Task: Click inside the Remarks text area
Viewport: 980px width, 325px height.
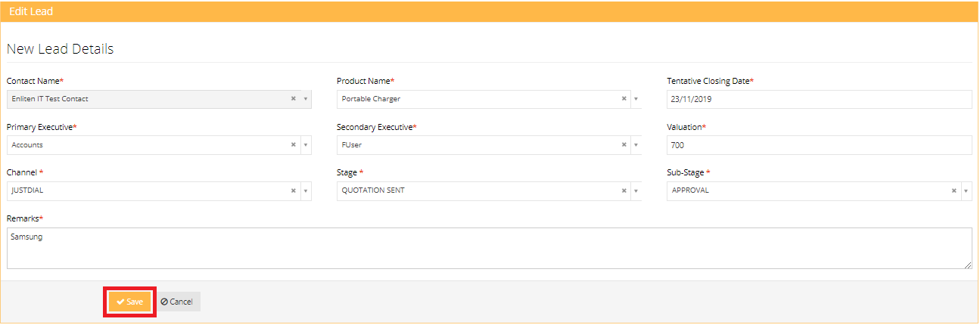Action: [488, 248]
